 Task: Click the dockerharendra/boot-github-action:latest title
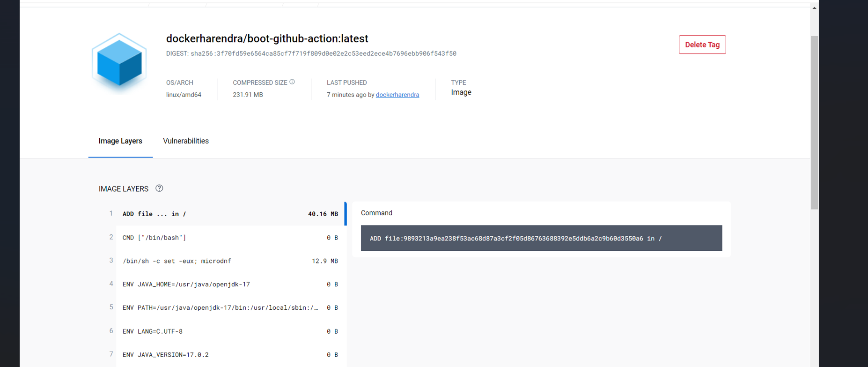(267, 38)
